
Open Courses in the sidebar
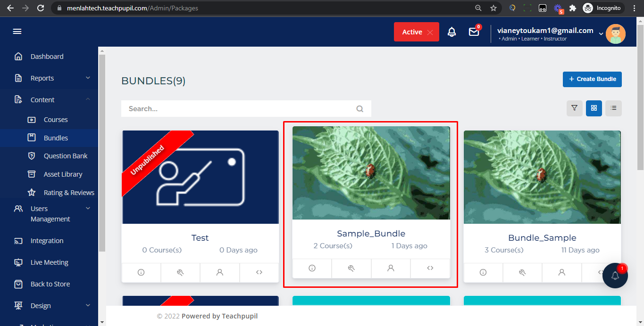[x=56, y=120]
